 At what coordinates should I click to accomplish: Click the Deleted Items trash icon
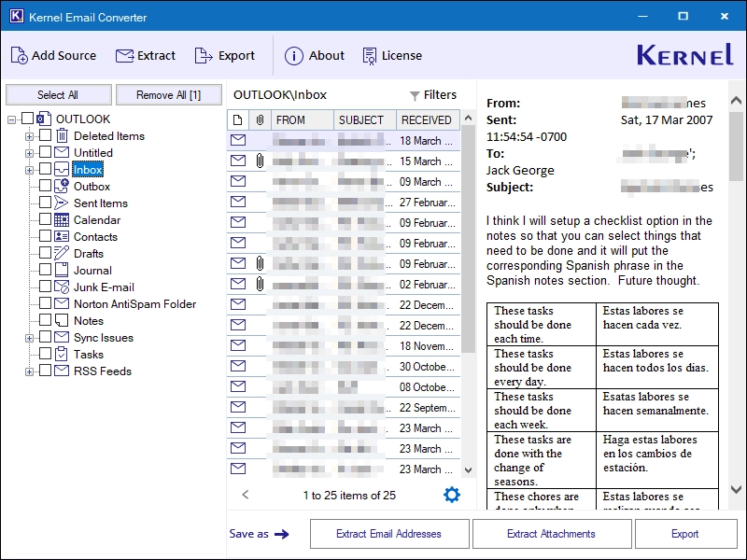coord(62,136)
